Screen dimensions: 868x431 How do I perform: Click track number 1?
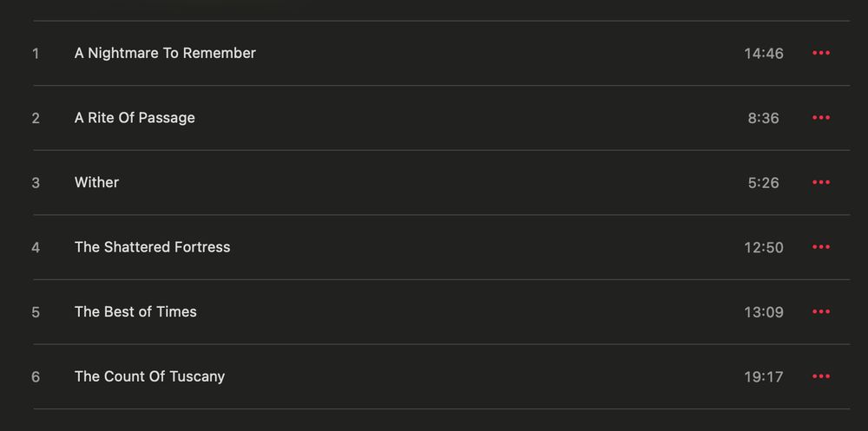36,54
